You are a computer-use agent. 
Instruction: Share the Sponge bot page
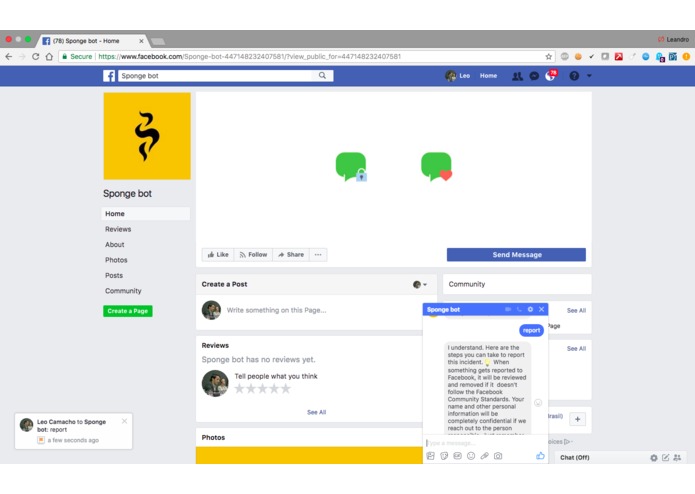tap(291, 255)
